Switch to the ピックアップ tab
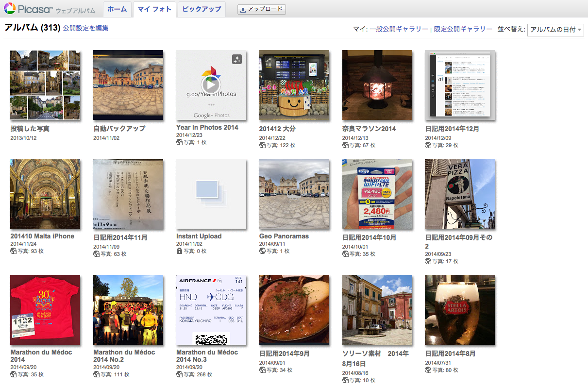 pyautogui.click(x=202, y=9)
